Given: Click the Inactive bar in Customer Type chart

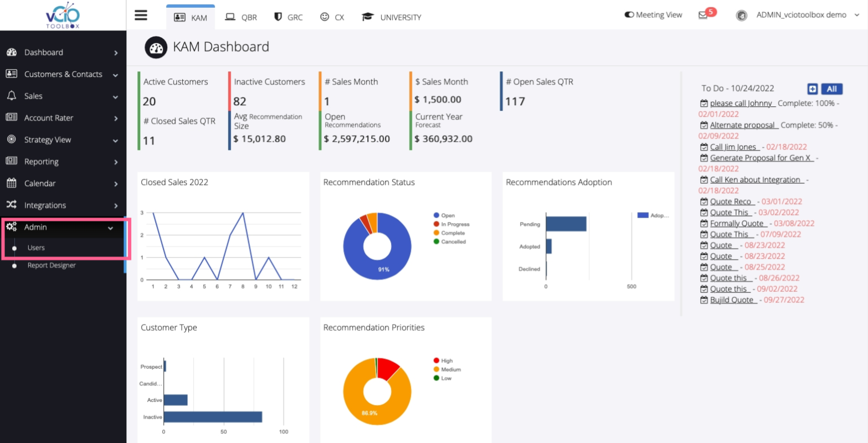Looking at the screenshot, I should pos(213,417).
